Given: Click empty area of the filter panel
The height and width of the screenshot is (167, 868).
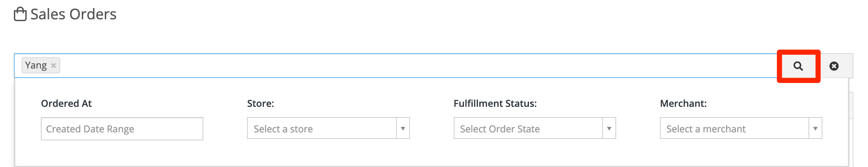Looking at the screenshot, I should (x=431, y=155).
